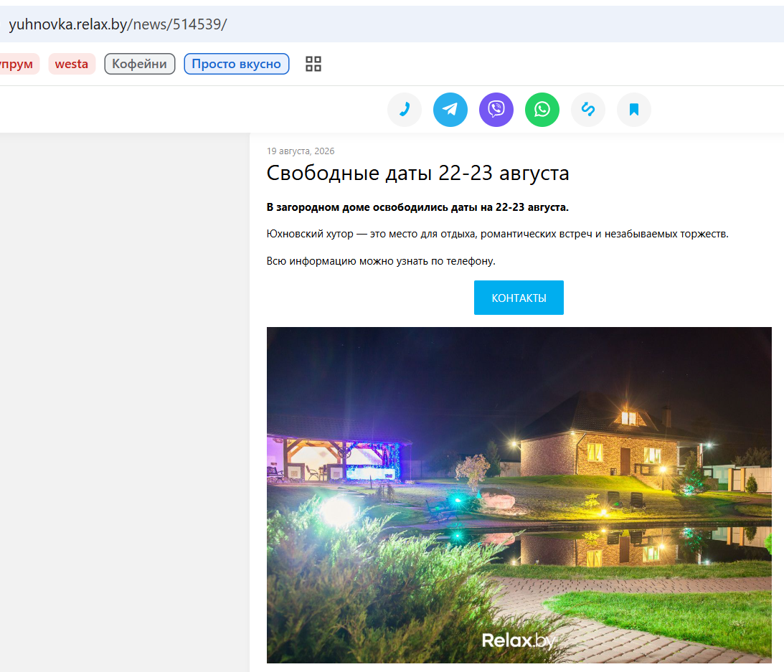Open the Просто вкусно bookmark

coord(237,64)
